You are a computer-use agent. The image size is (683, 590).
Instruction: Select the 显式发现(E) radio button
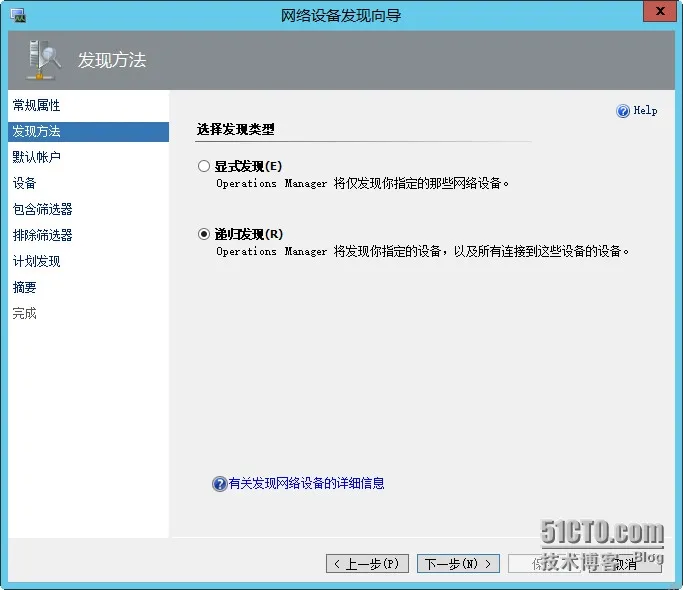click(x=204, y=166)
